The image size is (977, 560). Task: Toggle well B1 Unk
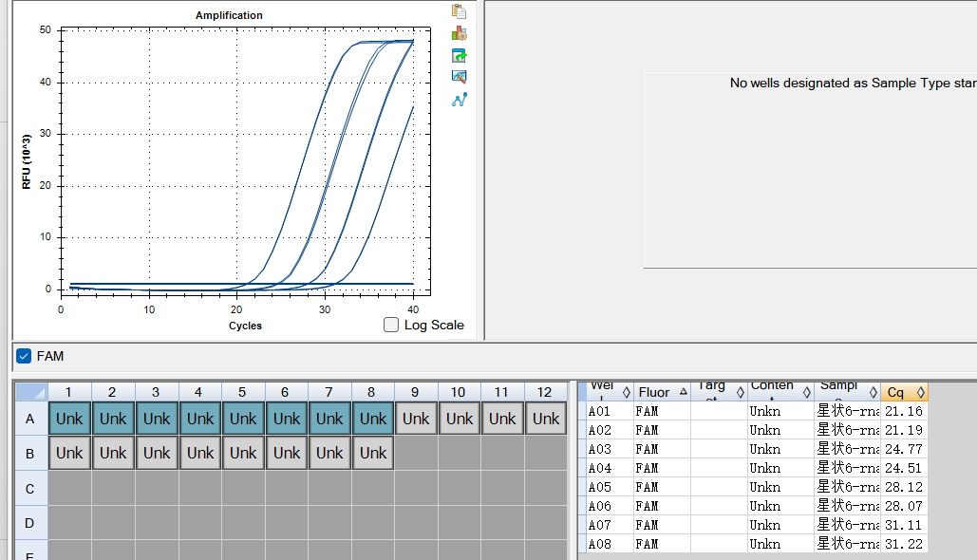(x=69, y=453)
